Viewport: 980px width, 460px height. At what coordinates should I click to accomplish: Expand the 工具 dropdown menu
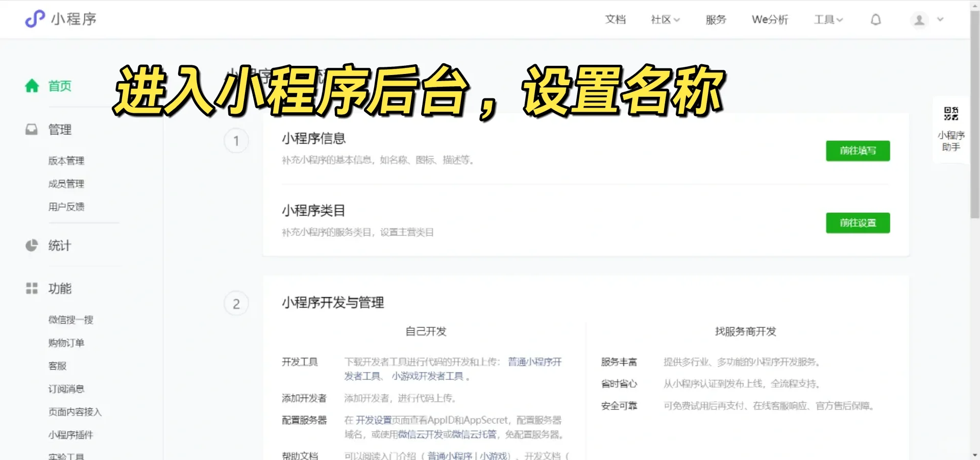click(x=828, y=20)
